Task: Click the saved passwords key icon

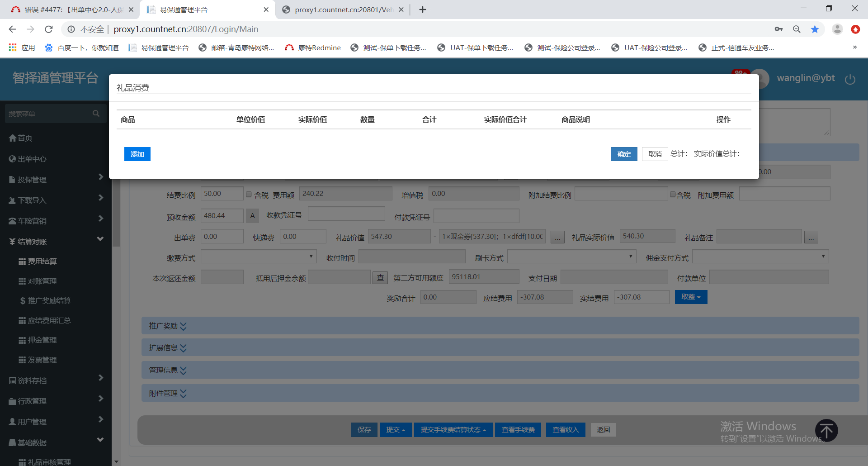Action: pyautogui.click(x=778, y=29)
